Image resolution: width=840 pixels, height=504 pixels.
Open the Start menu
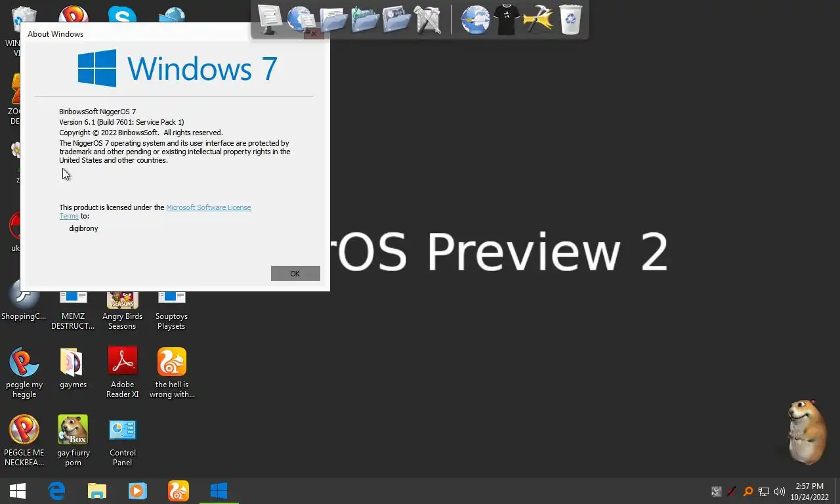coord(18,491)
